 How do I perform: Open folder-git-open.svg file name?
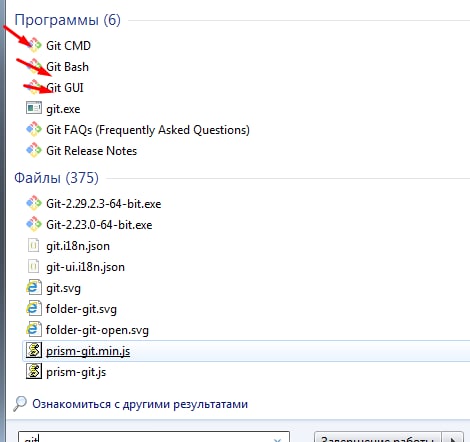tap(97, 330)
